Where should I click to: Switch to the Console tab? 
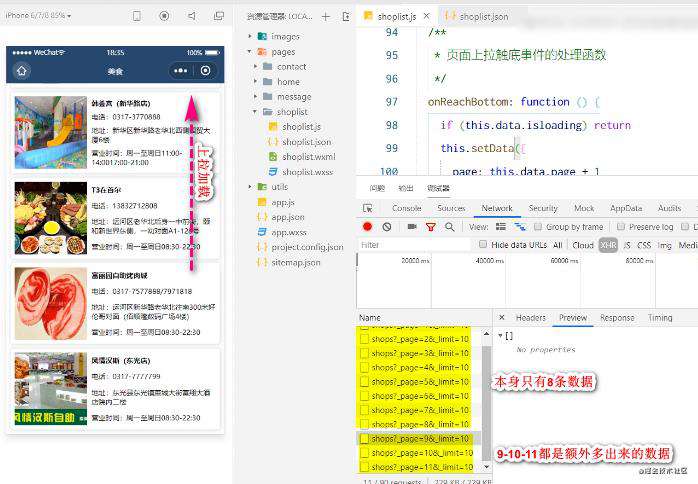[x=406, y=208]
